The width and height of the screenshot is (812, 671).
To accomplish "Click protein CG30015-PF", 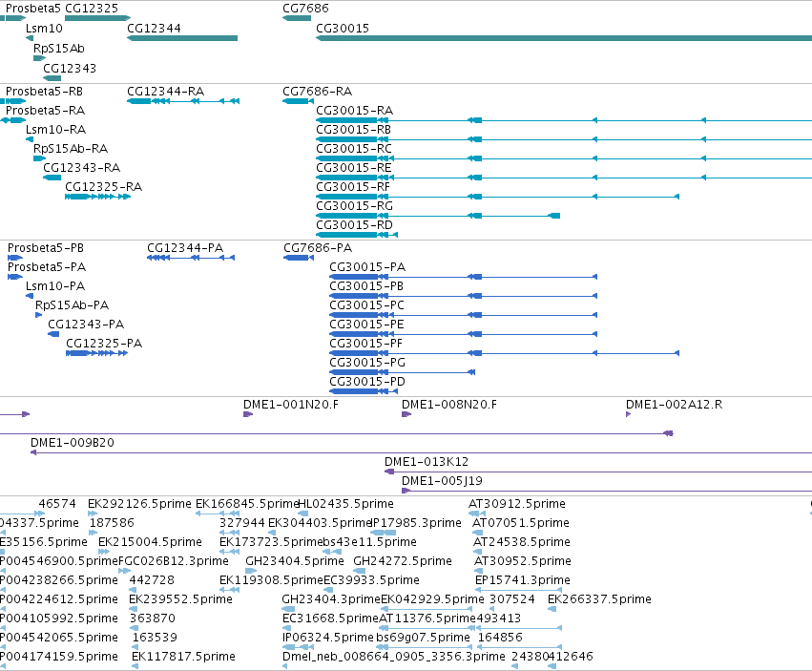I will coord(365,344).
